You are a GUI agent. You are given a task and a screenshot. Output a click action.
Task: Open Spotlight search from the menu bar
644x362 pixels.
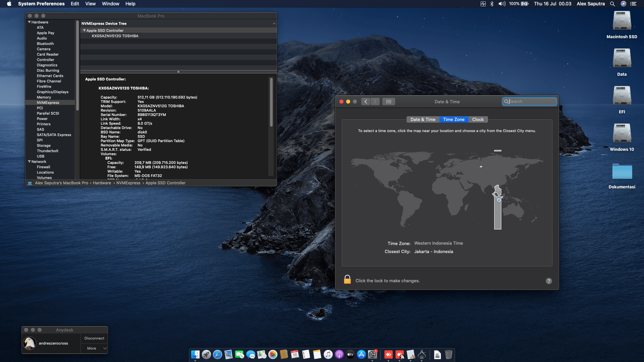[612, 4]
